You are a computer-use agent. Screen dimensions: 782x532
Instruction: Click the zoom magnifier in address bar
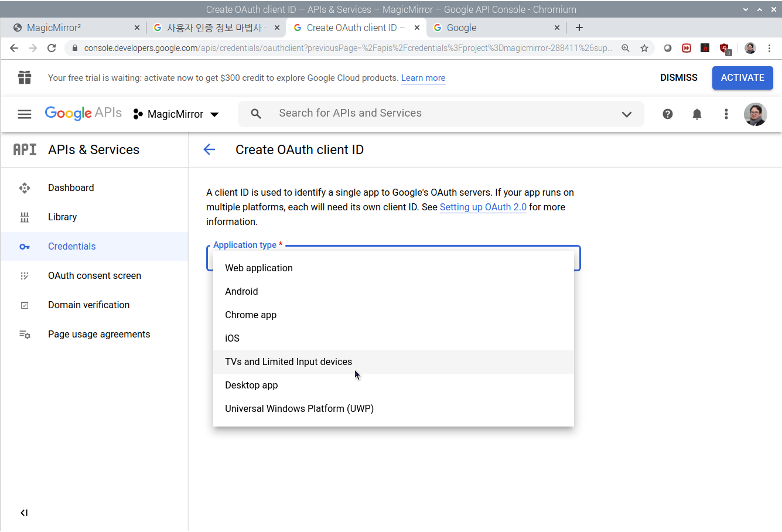click(626, 48)
